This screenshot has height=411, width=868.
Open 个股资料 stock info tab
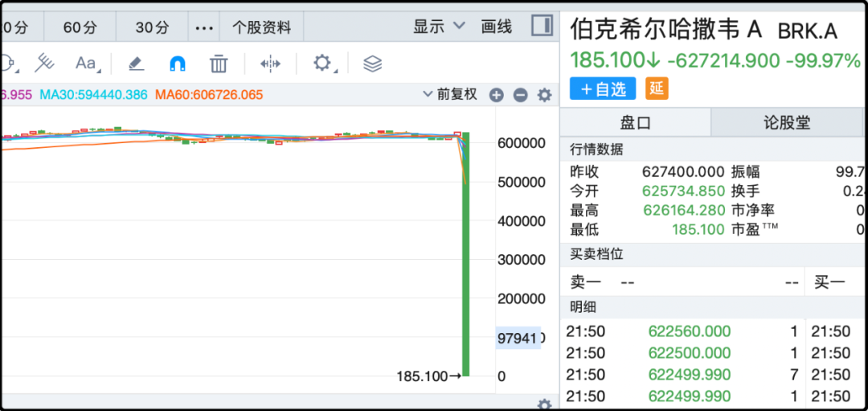pyautogui.click(x=261, y=27)
